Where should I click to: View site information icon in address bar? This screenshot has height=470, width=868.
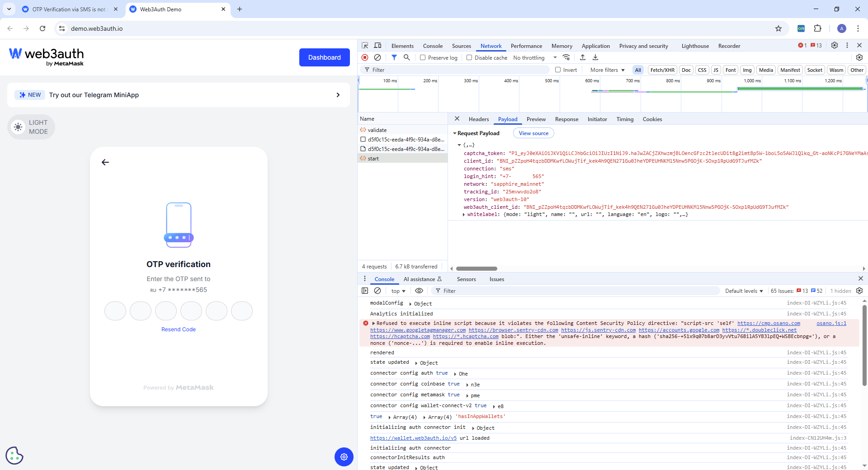coord(62,28)
